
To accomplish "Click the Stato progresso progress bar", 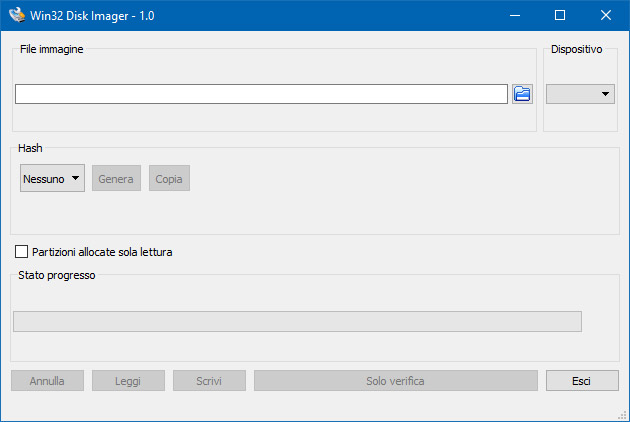I will [297, 321].
